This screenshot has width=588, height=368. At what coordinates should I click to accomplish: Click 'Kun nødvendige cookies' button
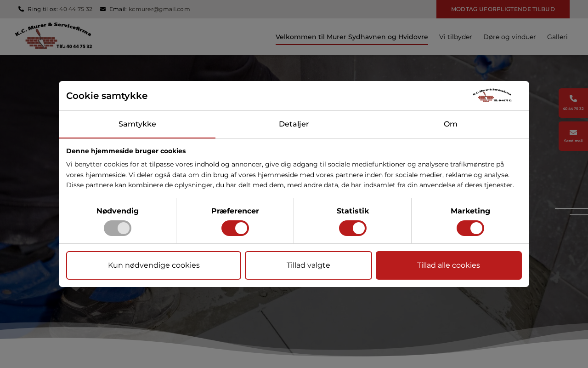[x=153, y=265]
